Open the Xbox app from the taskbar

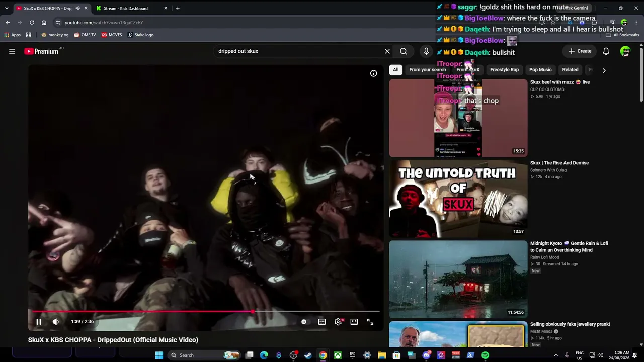[338, 355]
